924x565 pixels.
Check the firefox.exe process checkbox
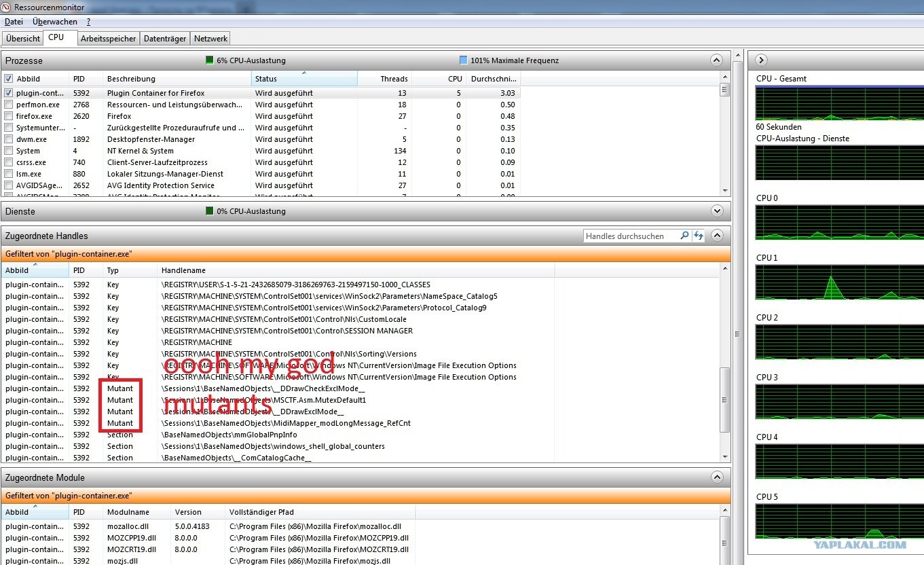pyautogui.click(x=8, y=116)
